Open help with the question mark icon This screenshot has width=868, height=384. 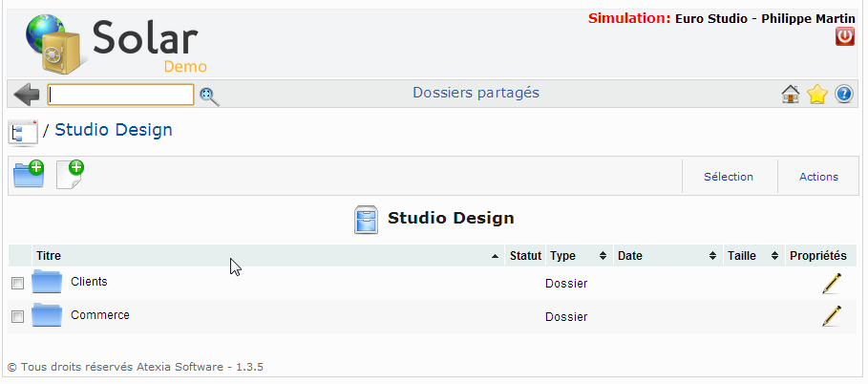(843, 95)
